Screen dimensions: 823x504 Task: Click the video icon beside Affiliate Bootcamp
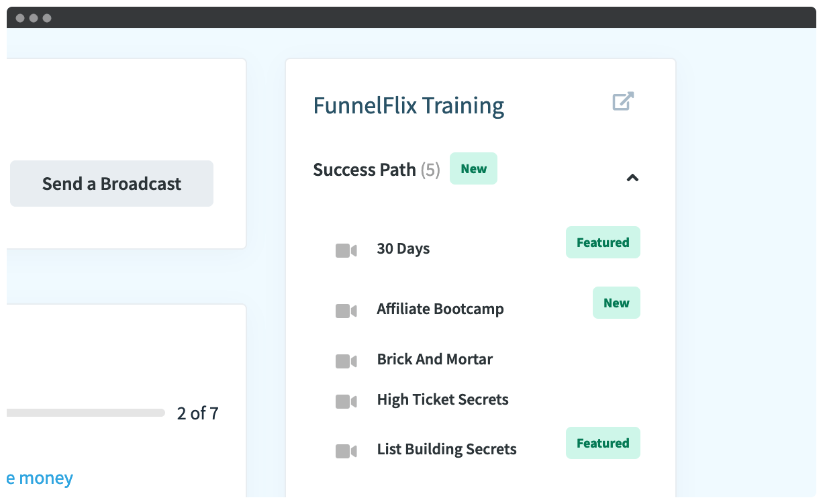(346, 311)
